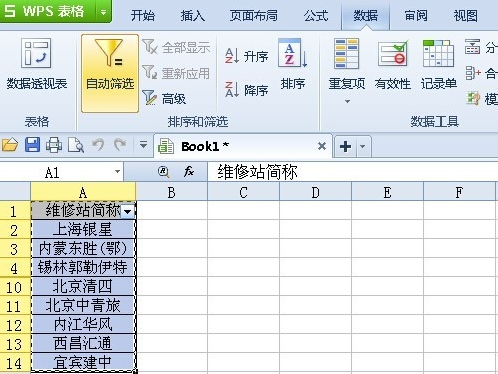Expand the quick access toolbar customize arrow
The width and height of the screenshot is (498, 374).
click(143, 145)
